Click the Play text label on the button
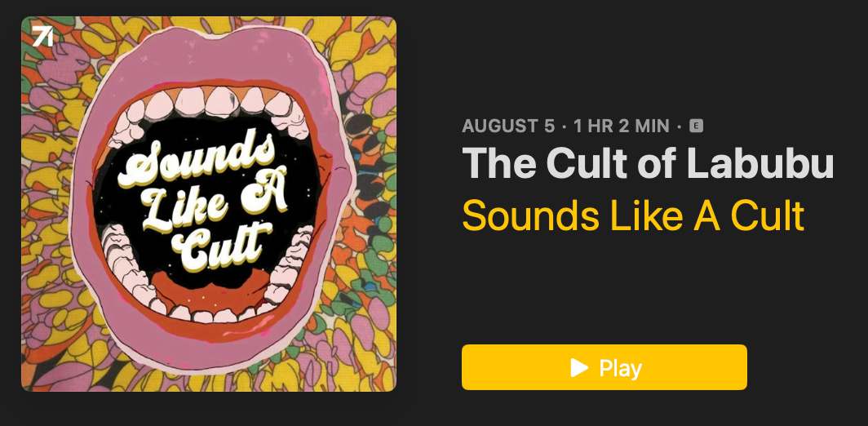The image size is (868, 426). (x=621, y=368)
